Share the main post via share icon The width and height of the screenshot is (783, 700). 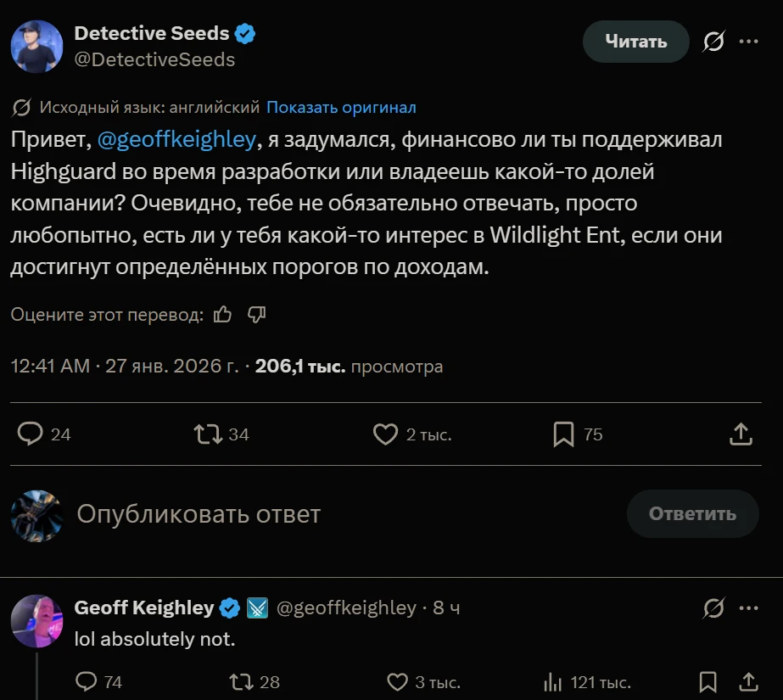click(741, 434)
